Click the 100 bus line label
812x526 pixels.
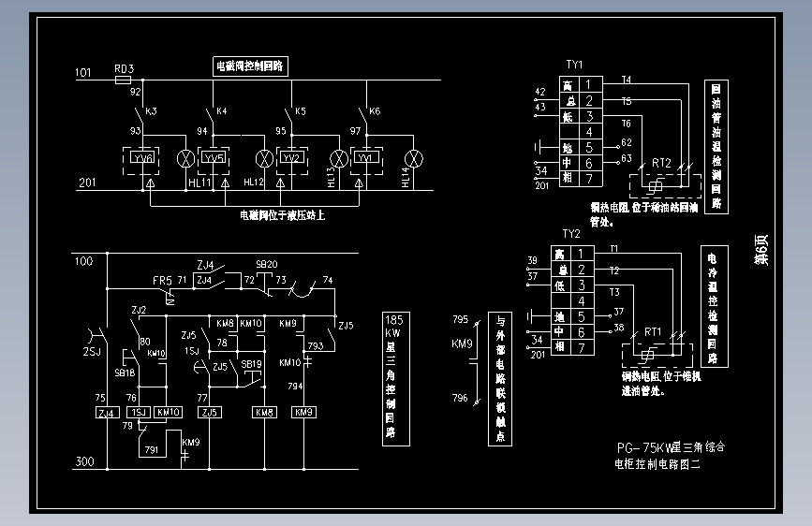pos(83,261)
